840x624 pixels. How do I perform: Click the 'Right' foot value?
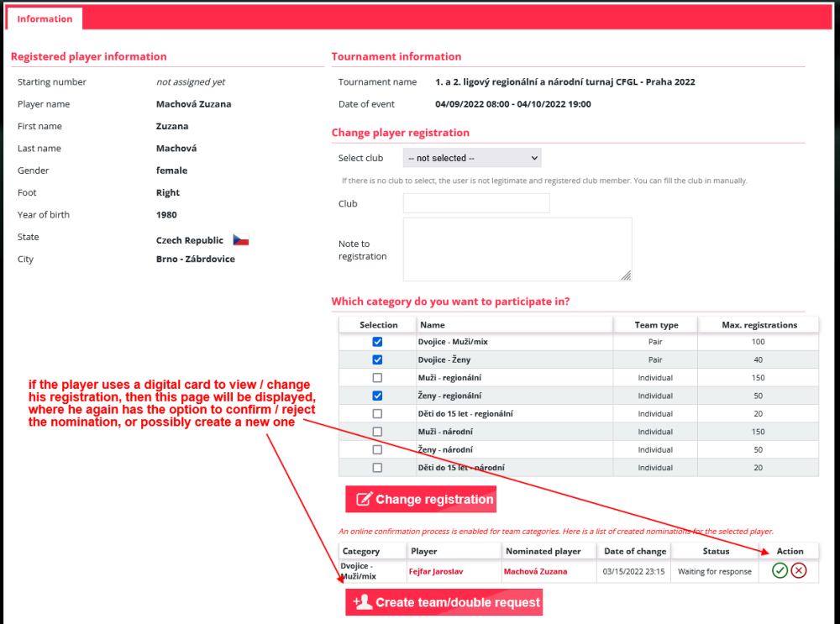coord(168,192)
